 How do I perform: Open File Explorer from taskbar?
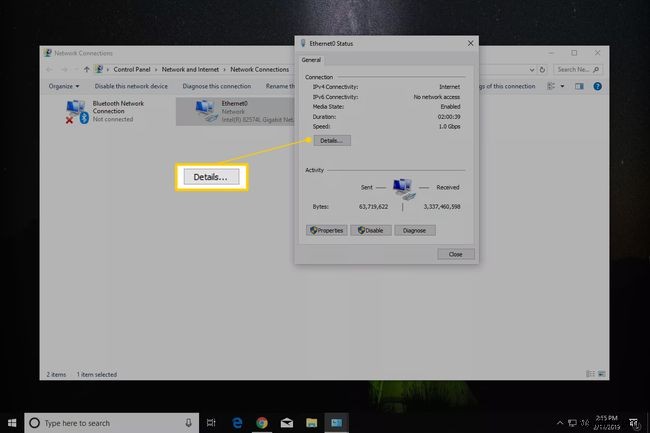(311, 423)
